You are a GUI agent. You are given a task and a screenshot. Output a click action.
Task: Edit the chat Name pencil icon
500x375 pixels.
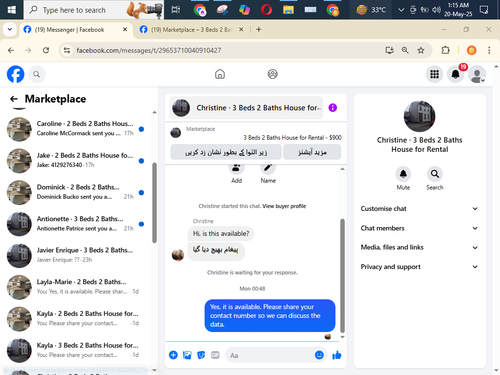point(268,169)
